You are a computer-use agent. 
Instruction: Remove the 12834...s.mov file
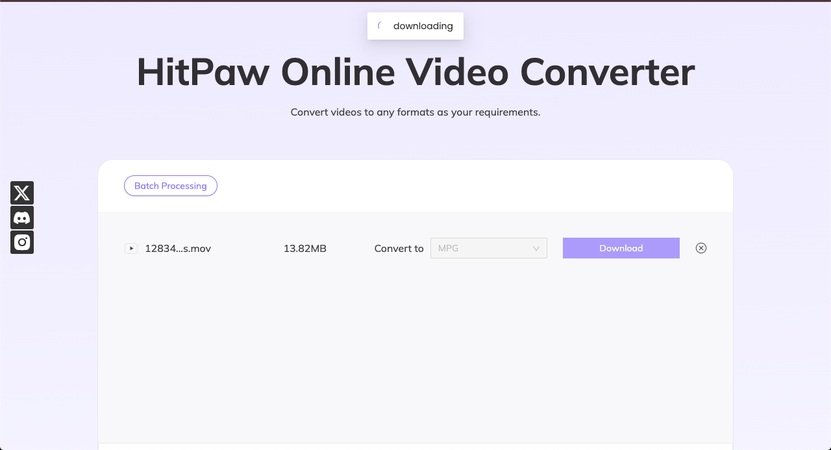point(701,248)
